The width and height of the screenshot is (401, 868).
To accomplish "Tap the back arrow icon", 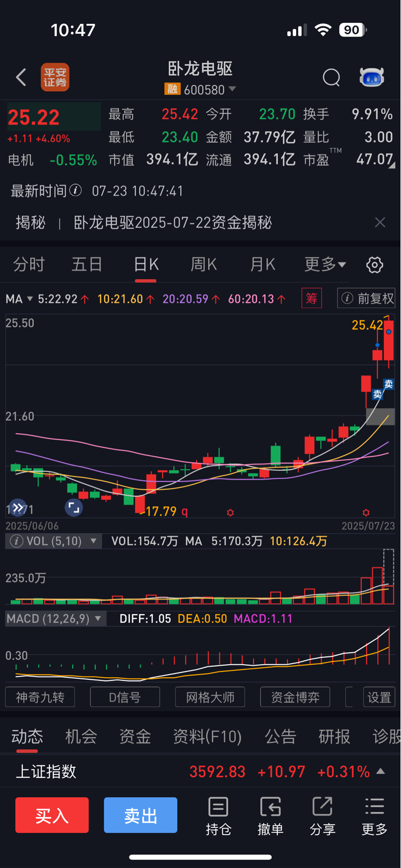I will click(x=21, y=77).
